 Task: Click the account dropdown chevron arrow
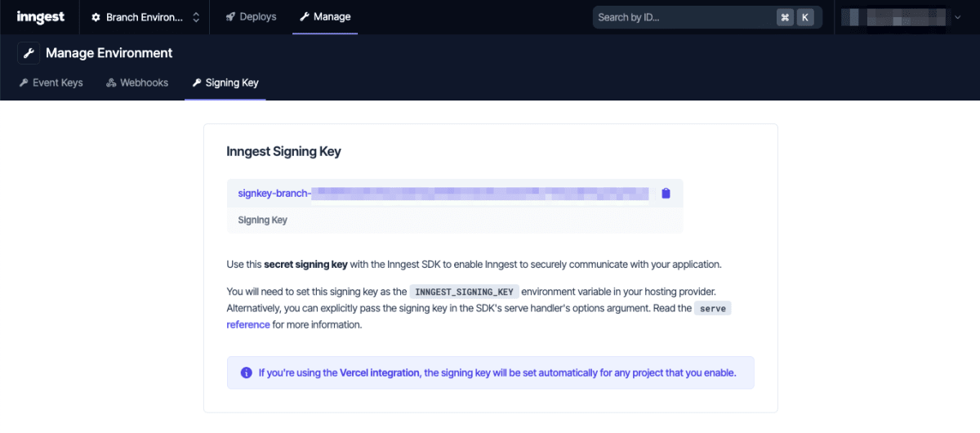[x=957, y=17]
